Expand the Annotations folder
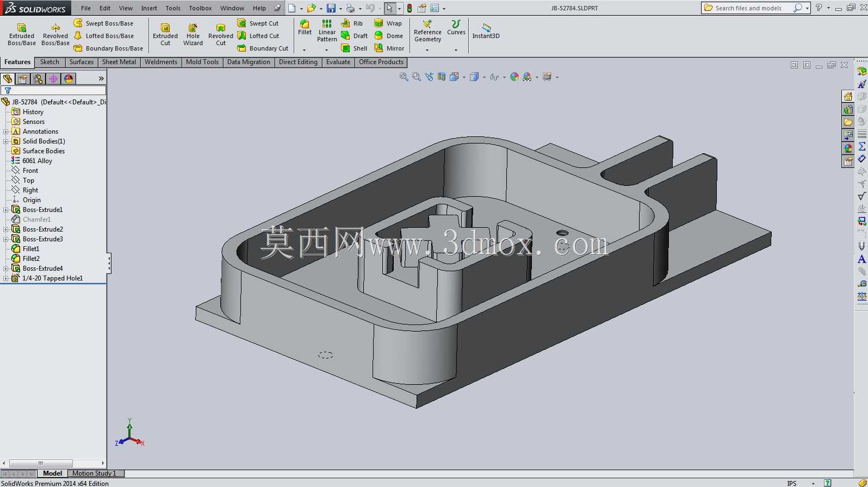The width and height of the screenshot is (868, 487). (5, 132)
